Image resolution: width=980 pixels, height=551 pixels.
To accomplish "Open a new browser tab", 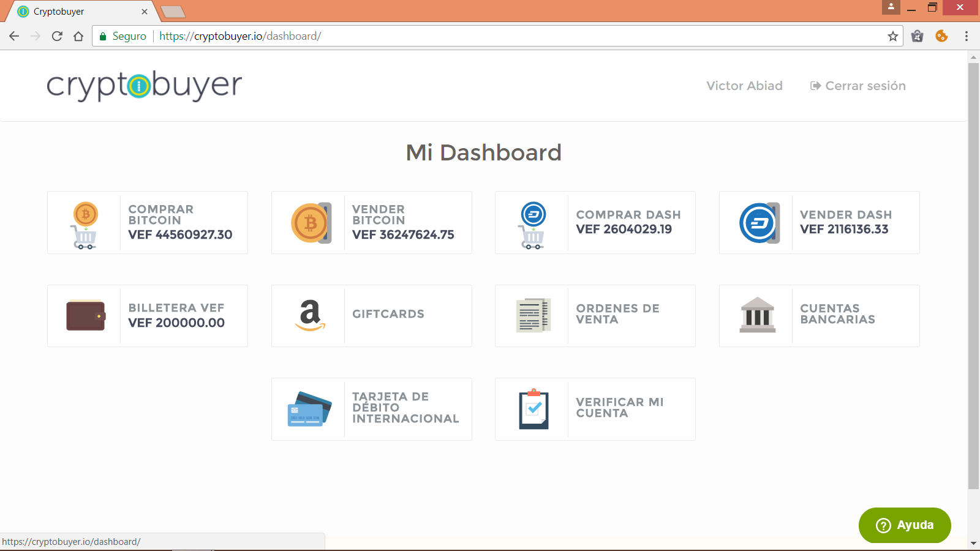I will [x=173, y=12].
